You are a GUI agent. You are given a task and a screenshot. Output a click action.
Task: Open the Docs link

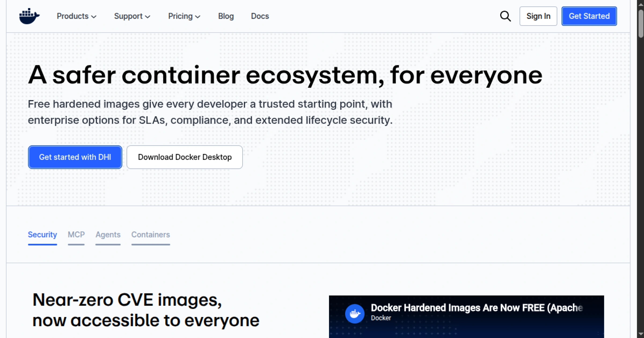coord(260,16)
